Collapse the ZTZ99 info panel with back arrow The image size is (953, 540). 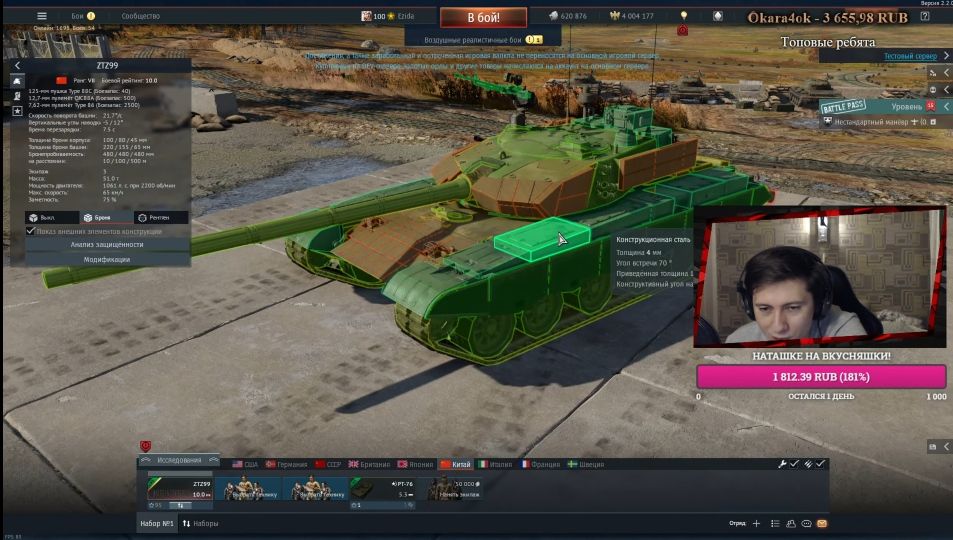pyautogui.click(x=17, y=65)
